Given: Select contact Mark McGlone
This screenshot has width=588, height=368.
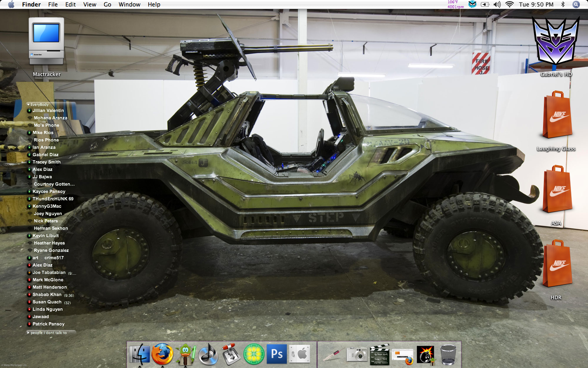Looking at the screenshot, I should click(48, 280).
